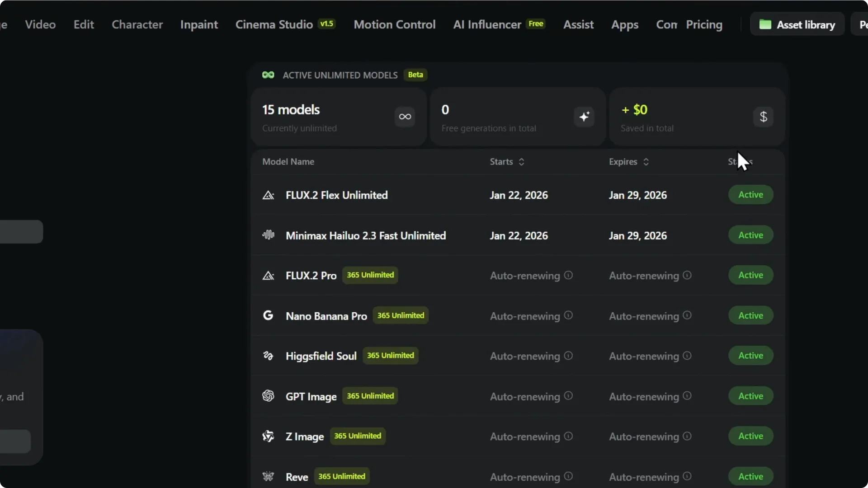Click the Model Name column header
Screen dimensions: 868x488
click(288, 162)
